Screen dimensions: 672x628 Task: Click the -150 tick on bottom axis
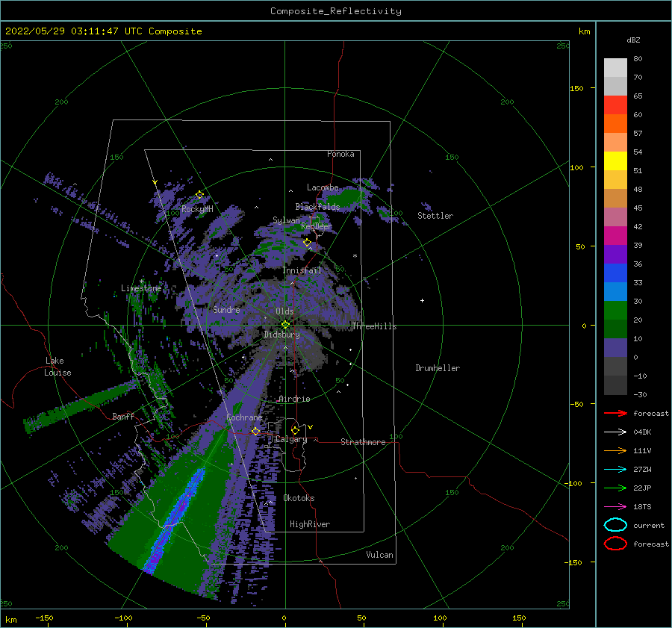point(44,618)
